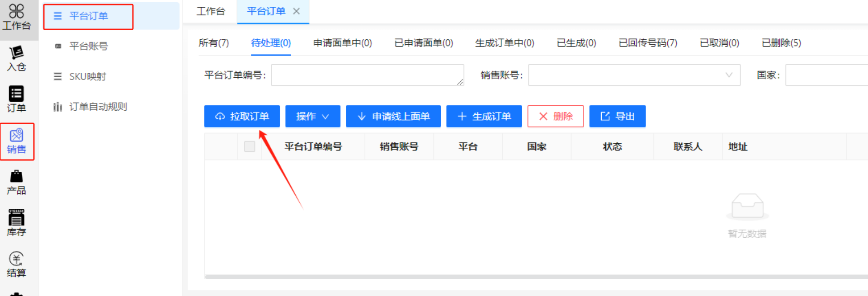Click the horizontal scrollbar below the table
The width and height of the screenshot is (868, 296).
(533, 277)
